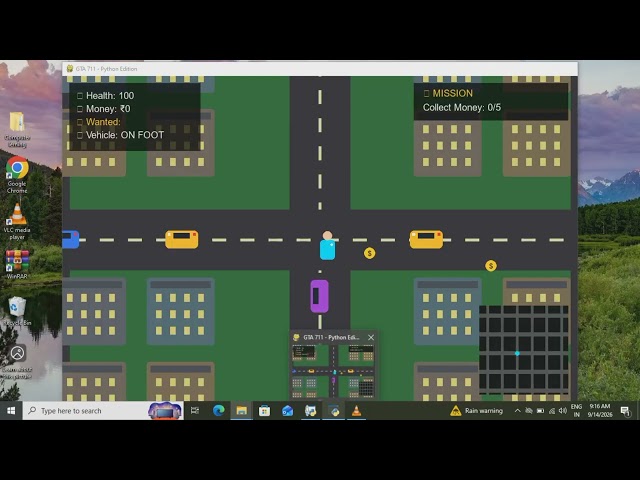Click the dollar coin near the minimap

coord(491,266)
